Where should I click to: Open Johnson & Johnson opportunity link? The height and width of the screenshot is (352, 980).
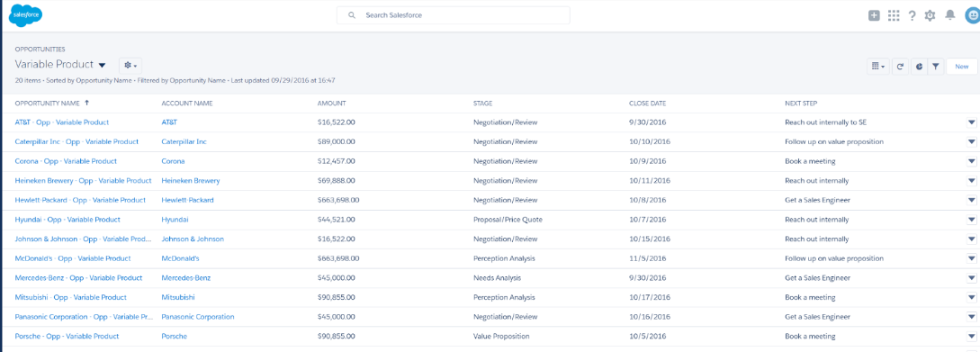point(84,239)
